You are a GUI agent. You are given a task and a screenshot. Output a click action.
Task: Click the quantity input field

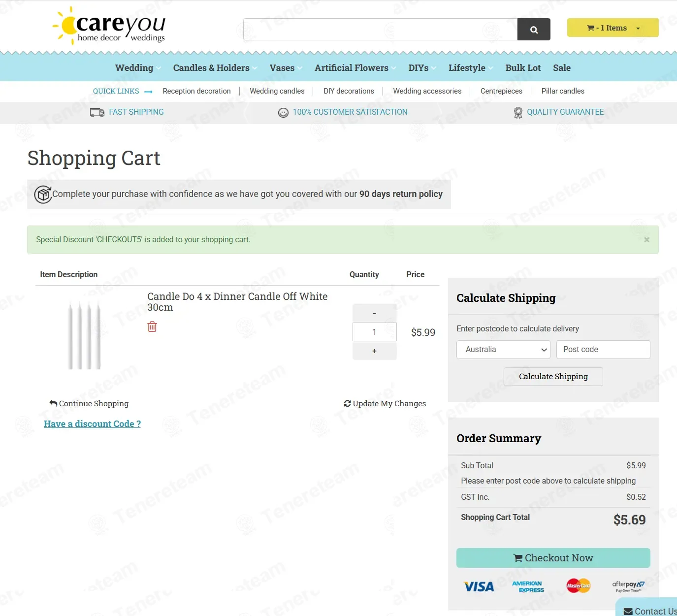[374, 332]
